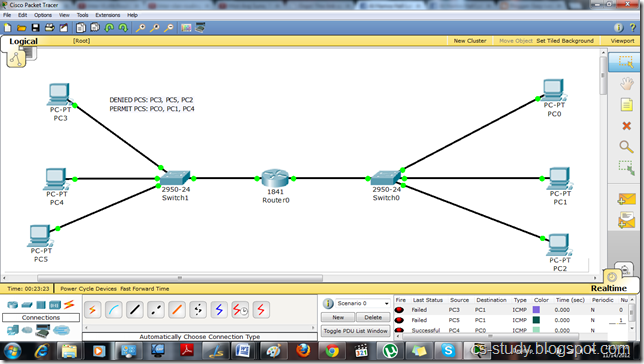
Task: Click the purple color swatch for PC3 PDU
Action: [536, 310]
